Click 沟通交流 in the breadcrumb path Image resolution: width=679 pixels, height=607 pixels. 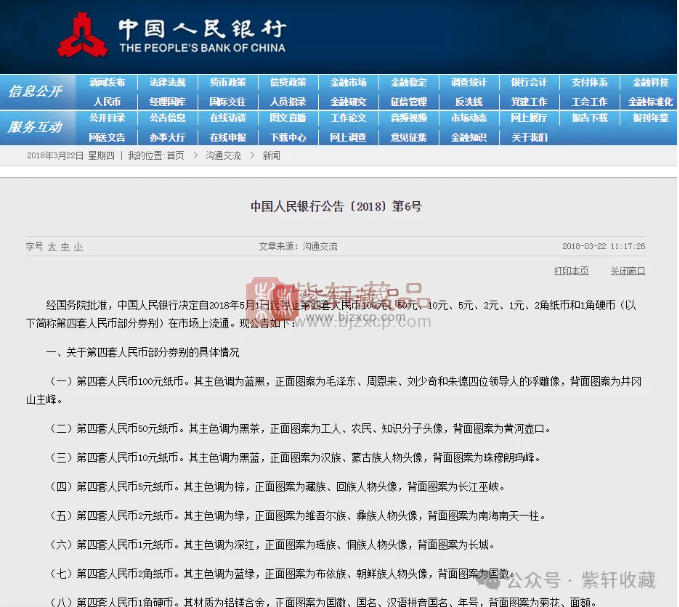(x=223, y=156)
